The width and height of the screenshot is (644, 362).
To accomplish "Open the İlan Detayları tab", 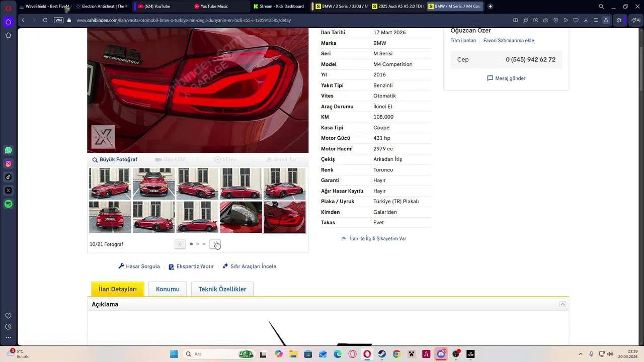I will pyautogui.click(x=118, y=289).
